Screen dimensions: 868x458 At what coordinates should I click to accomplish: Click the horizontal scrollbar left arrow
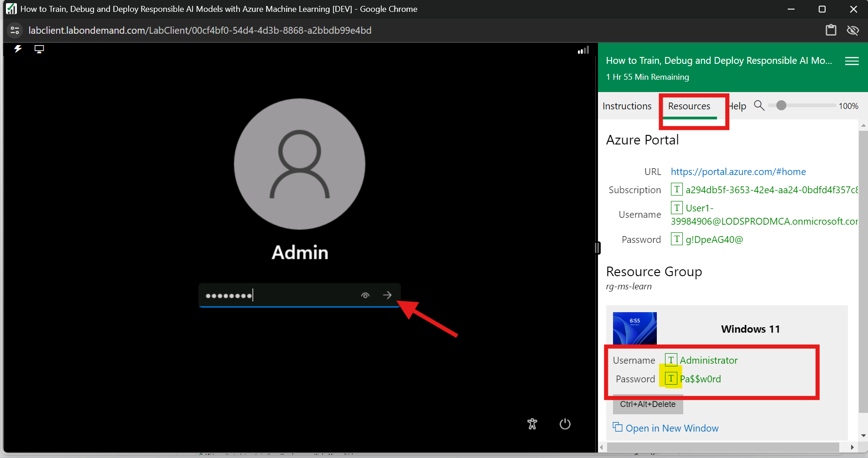[x=602, y=447]
